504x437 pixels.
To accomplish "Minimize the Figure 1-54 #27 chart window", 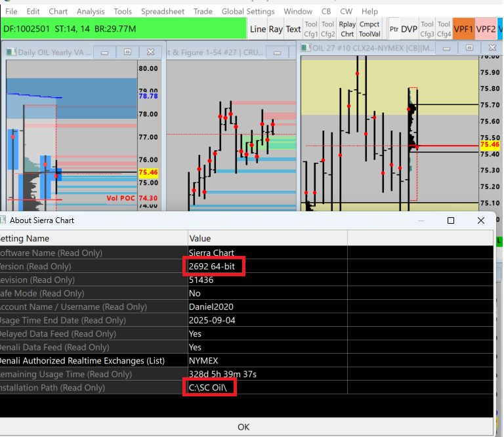I will click(278, 52).
